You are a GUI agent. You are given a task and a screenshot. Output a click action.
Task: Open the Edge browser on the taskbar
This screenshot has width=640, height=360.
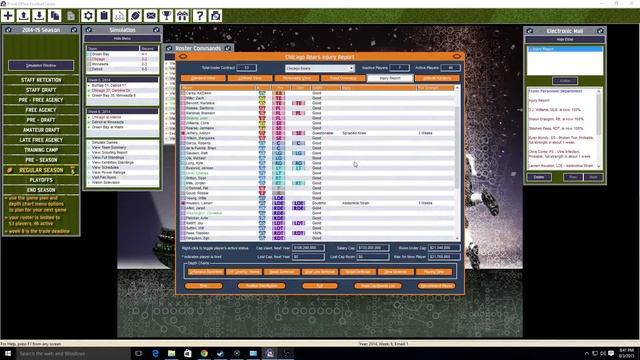(155, 353)
